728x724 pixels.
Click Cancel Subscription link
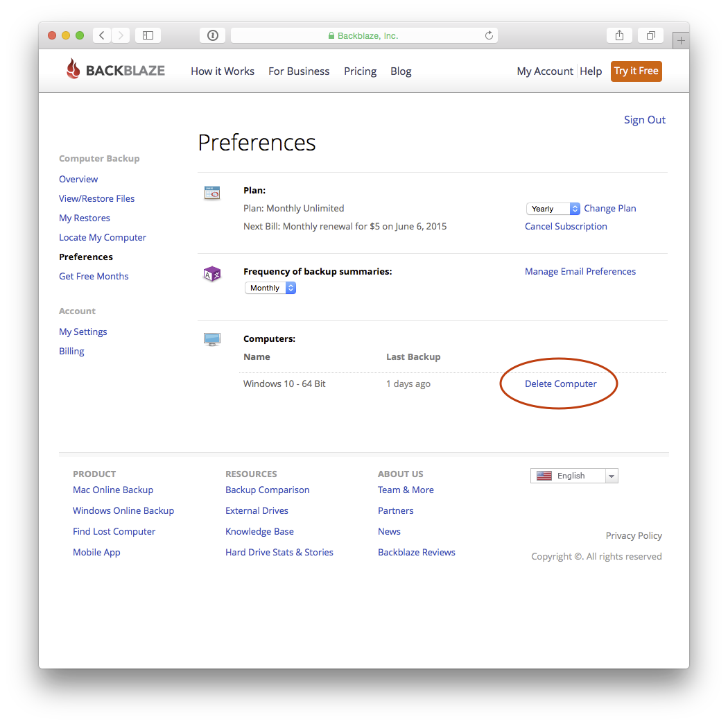[x=566, y=226]
